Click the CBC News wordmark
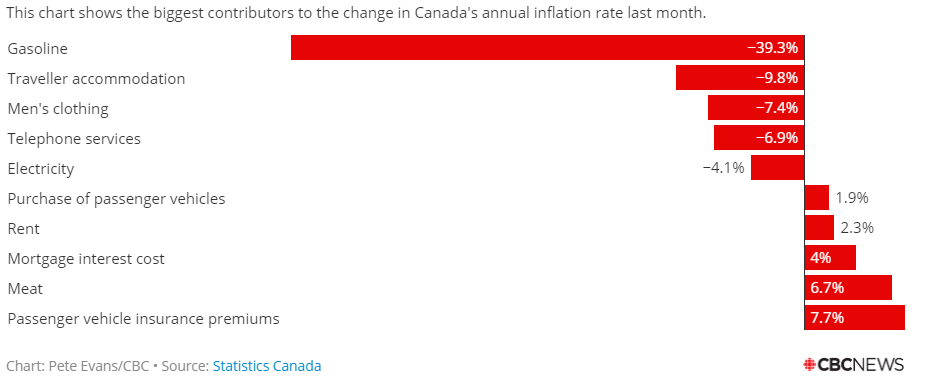 click(860, 365)
